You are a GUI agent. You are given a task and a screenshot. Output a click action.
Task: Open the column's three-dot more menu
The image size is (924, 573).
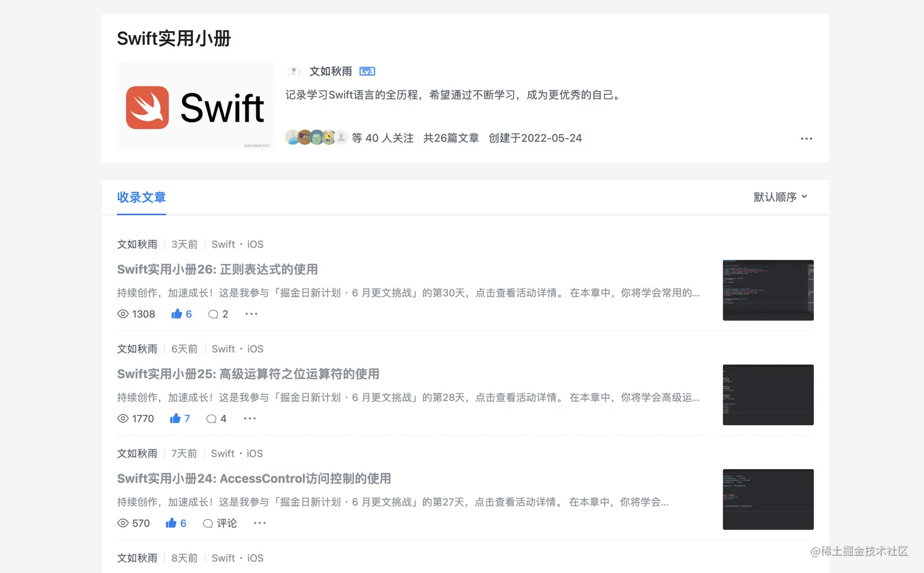[806, 139]
